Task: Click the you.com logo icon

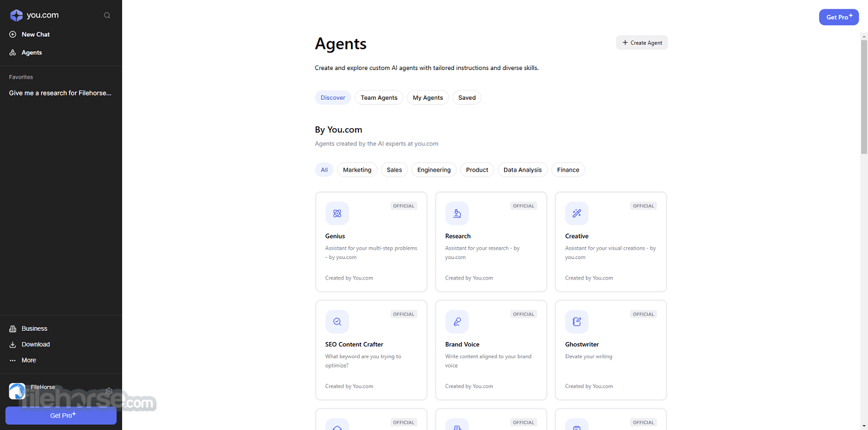Action: pos(16,15)
